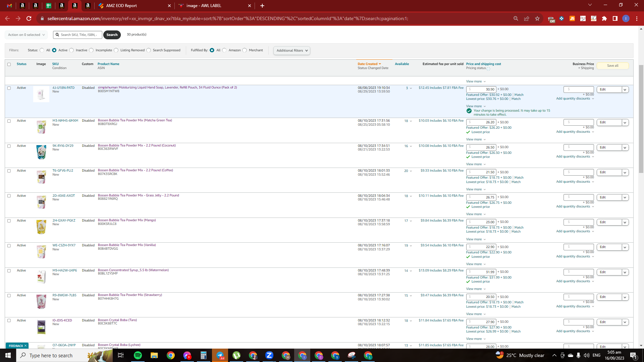The image size is (644, 362).
Task: Filter by Search Suppressed status
Action: pos(149,50)
